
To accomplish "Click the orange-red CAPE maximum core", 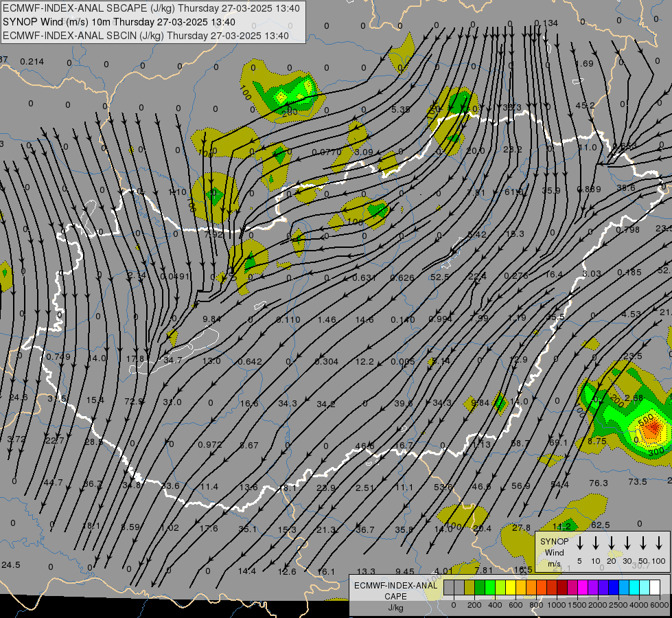I will tap(653, 428).
